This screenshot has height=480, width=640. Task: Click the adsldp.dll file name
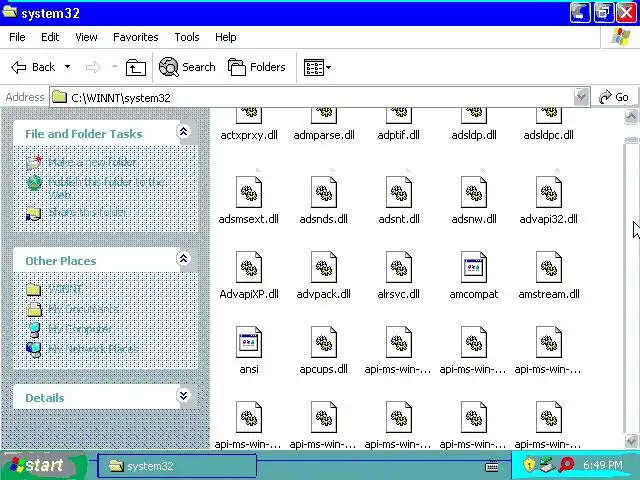474,135
